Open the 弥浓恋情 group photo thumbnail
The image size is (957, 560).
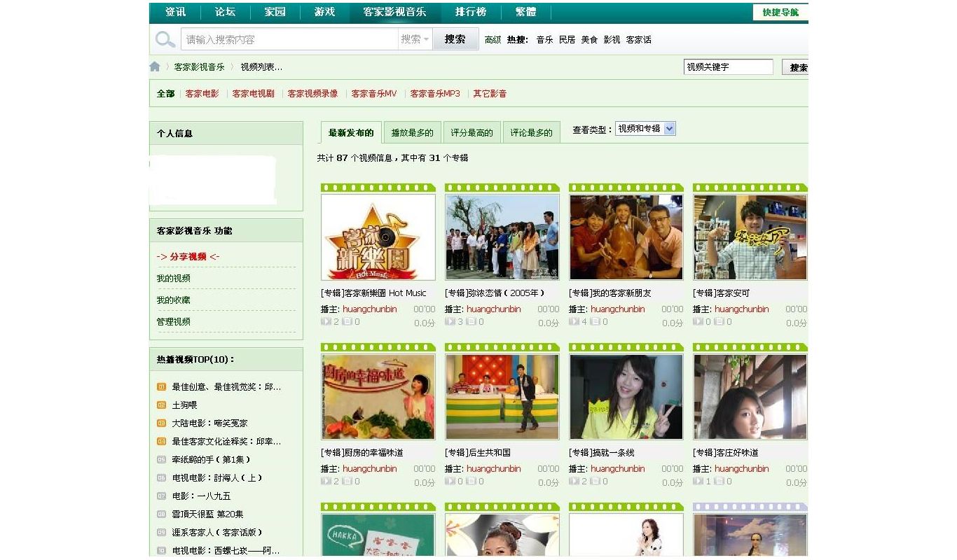(502, 237)
